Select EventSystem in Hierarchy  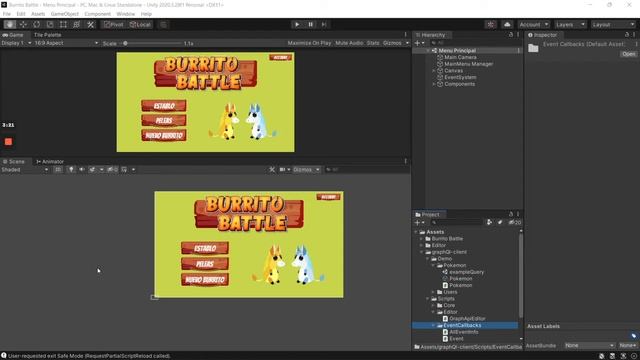coord(460,77)
